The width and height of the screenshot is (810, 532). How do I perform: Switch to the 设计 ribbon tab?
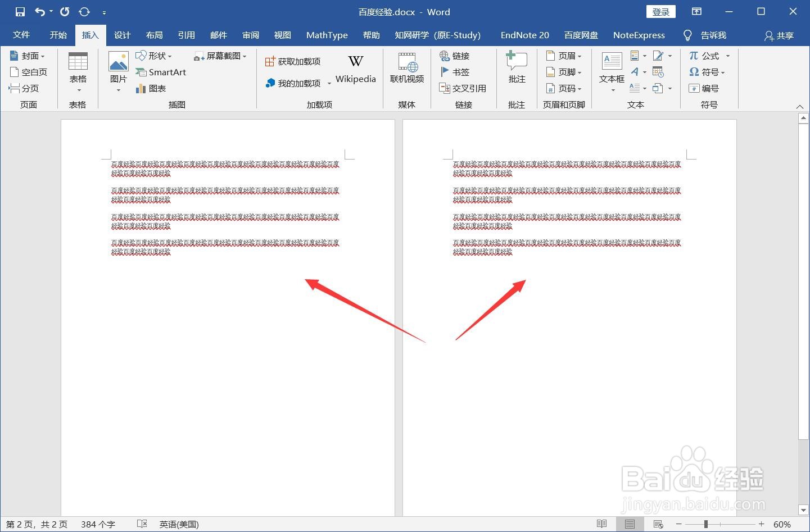tap(122, 35)
